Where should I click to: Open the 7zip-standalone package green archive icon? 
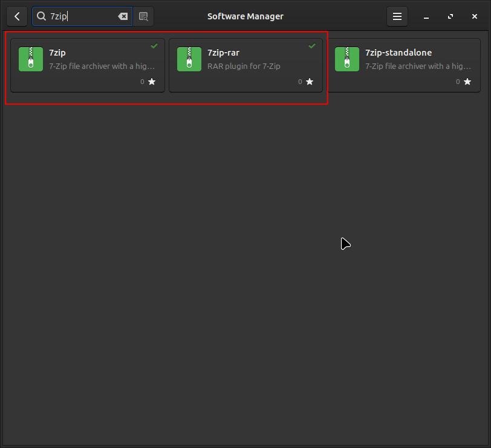click(x=347, y=59)
